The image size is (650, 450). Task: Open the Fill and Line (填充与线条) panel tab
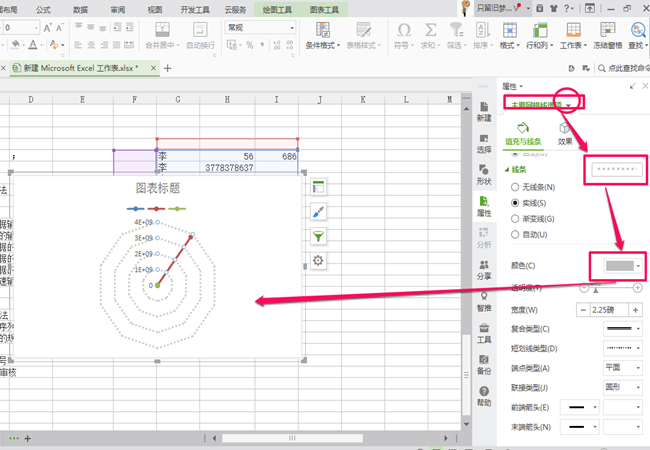tap(523, 133)
